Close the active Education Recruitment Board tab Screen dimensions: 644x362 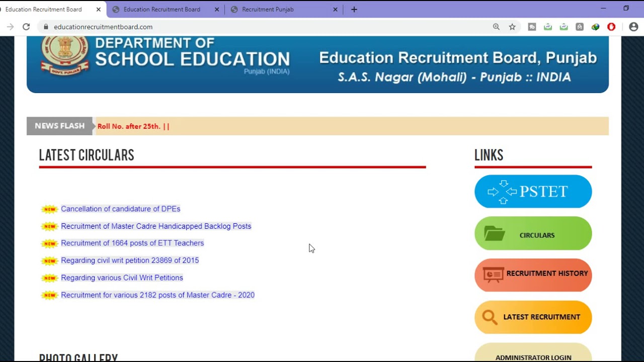click(x=99, y=9)
